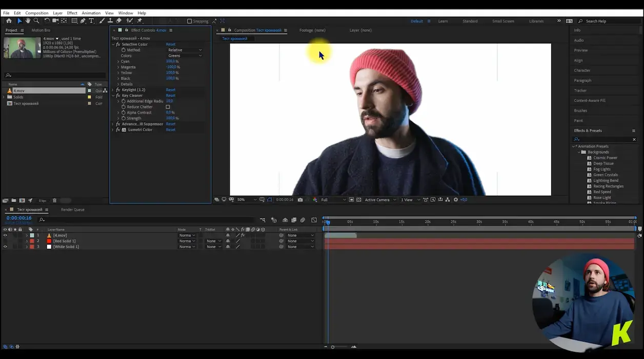Create a new folder in Project panel
644x359 pixels.
(x=14, y=201)
